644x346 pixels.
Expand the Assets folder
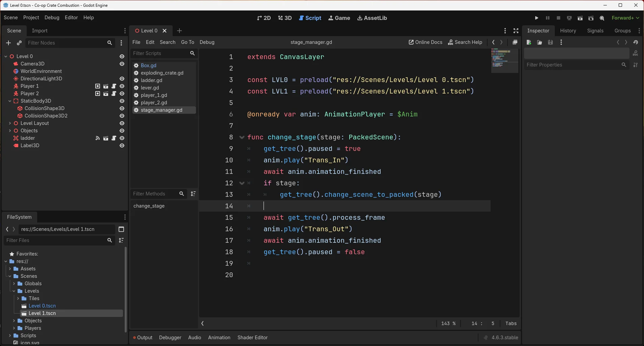point(10,269)
